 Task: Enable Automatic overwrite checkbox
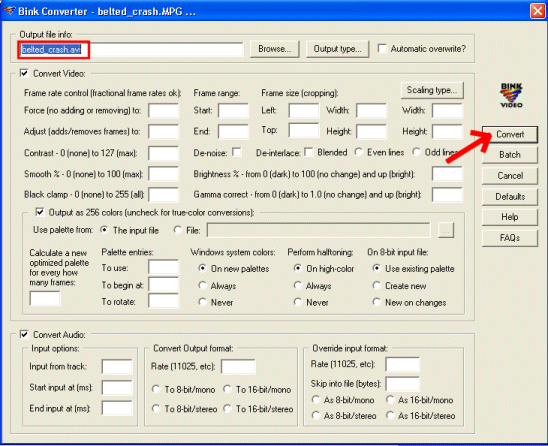click(382, 48)
